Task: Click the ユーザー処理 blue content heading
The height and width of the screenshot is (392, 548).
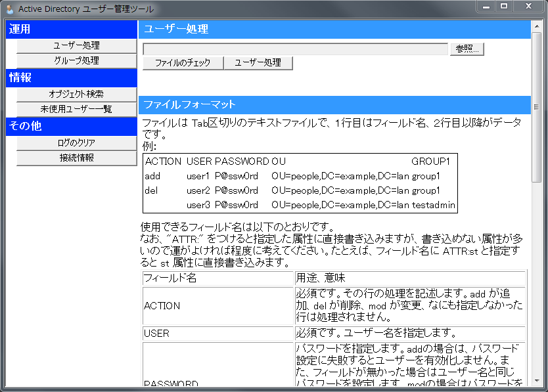Action: [x=334, y=29]
